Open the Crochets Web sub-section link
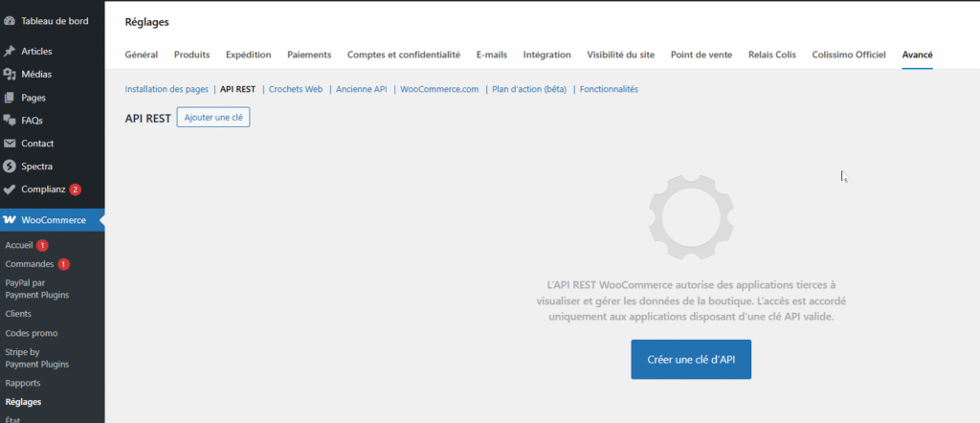The image size is (980, 423). click(x=296, y=89)
